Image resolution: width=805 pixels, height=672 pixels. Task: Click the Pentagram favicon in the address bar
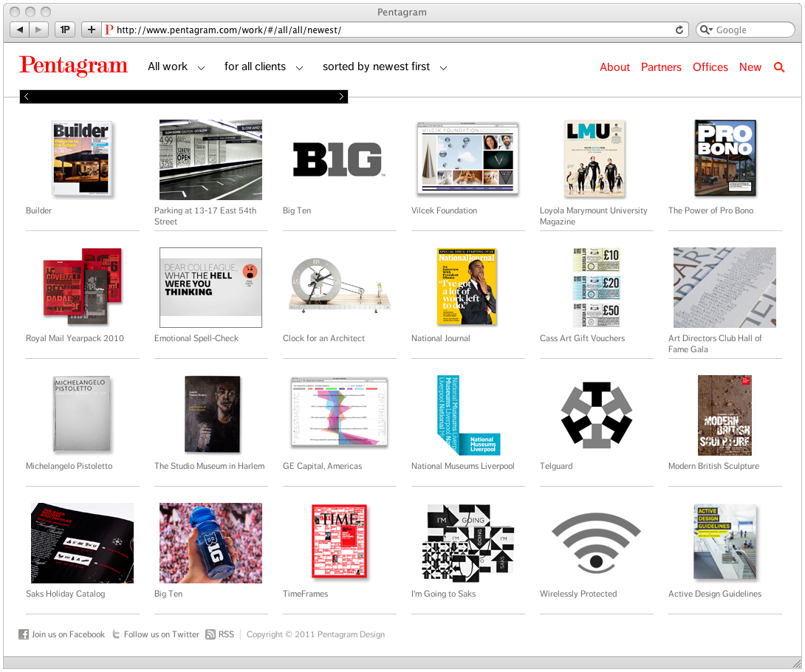click(109, 30)
